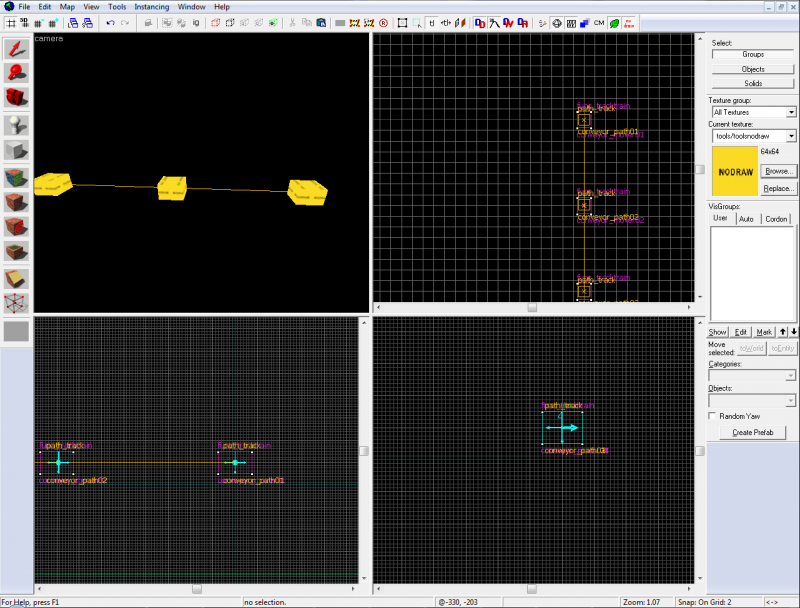Select the Block tool (gray cube)
This screenshot has width=800, height=608.
[16, 150]
